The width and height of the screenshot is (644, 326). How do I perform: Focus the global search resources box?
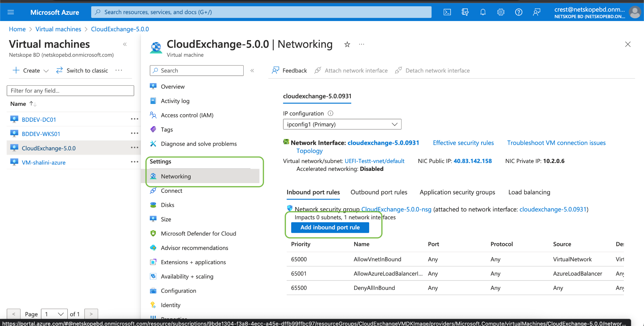click(x=261, y=12)
